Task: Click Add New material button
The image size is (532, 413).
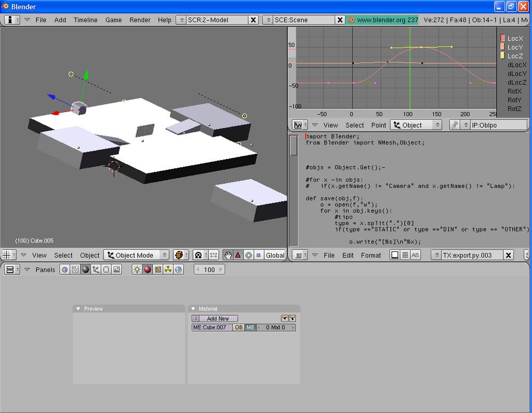Action: pos(218,318)
